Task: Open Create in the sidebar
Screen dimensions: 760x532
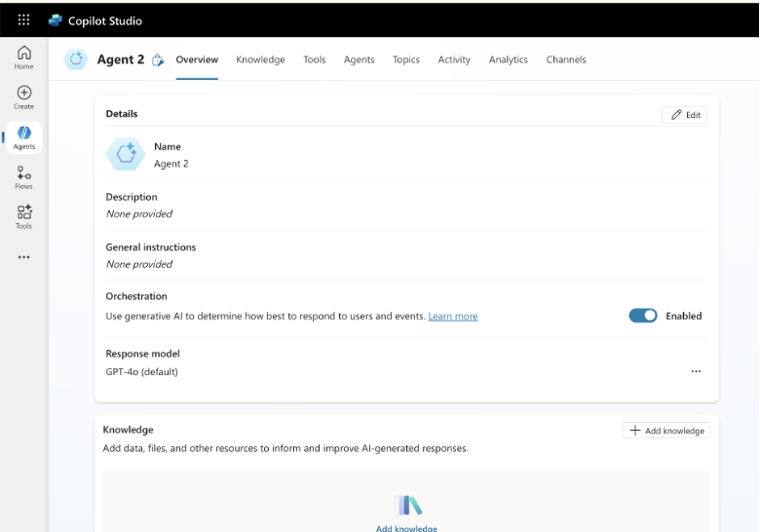Action: [23, 97]
